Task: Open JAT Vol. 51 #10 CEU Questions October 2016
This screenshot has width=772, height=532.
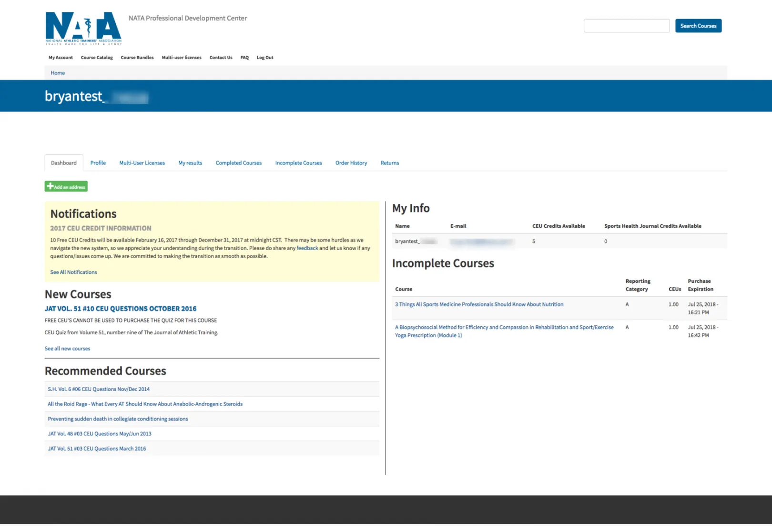Action: (121, 309)
